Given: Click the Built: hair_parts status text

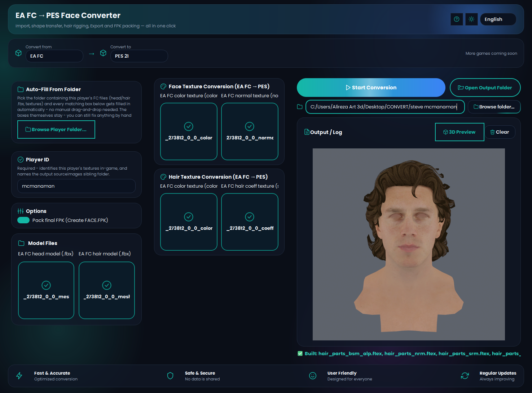Looking at the screenshot, I should click(413, 353).
